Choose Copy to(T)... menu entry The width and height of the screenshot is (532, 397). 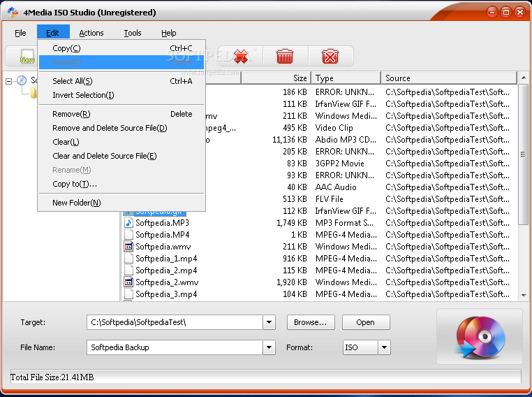pyautogui.click(x=121, y=184)
